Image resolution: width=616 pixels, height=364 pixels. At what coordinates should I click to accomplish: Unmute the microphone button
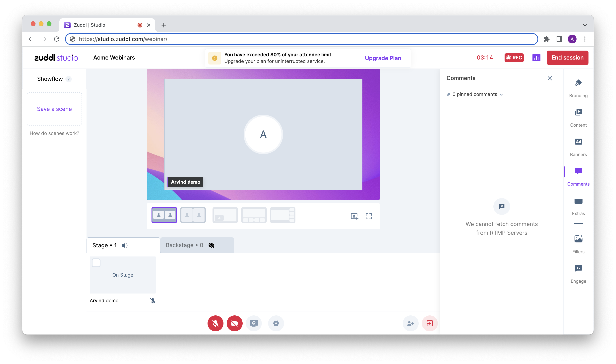[x=215, y=323]
